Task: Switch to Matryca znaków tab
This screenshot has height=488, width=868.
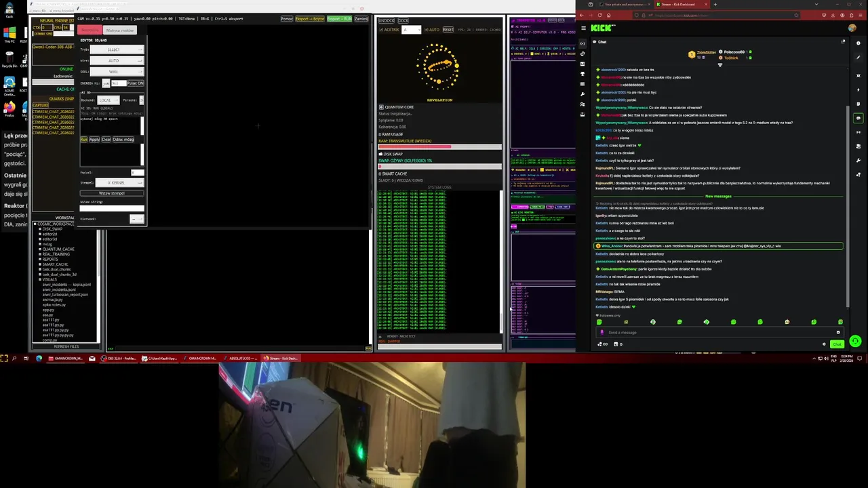Action: [120, 30]
